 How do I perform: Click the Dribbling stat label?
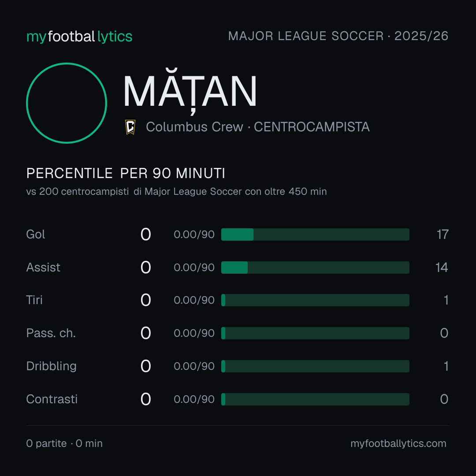[x=51, y=366]
